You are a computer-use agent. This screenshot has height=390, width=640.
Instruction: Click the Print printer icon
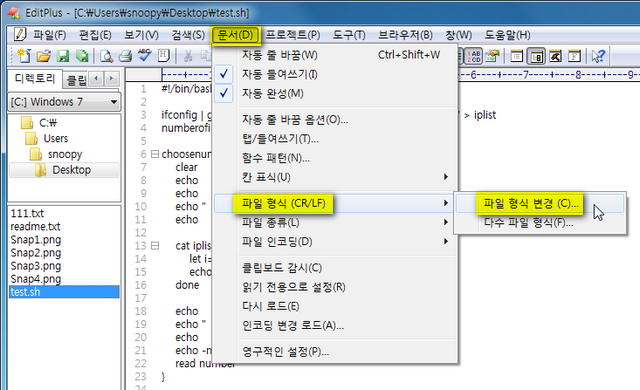coord(125,56)
